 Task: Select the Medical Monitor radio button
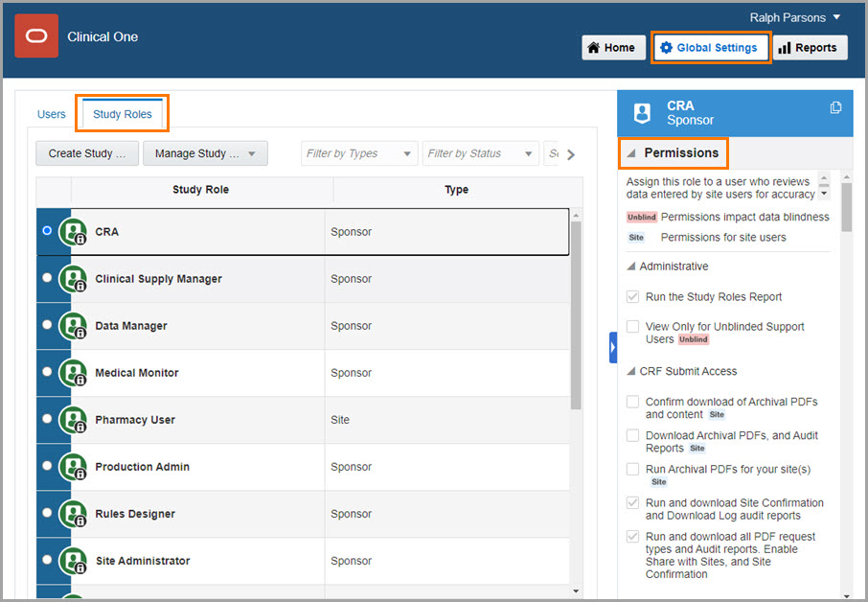pyautogui.click(x=48, y=372)
